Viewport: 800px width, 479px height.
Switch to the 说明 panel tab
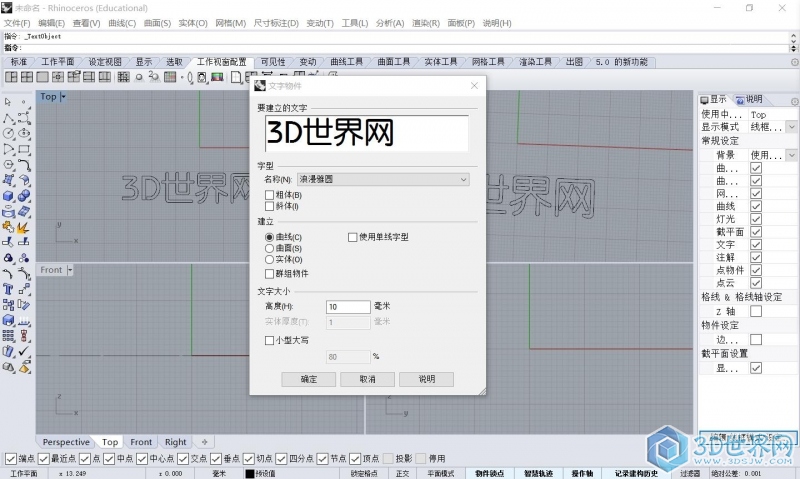[749, 99]
